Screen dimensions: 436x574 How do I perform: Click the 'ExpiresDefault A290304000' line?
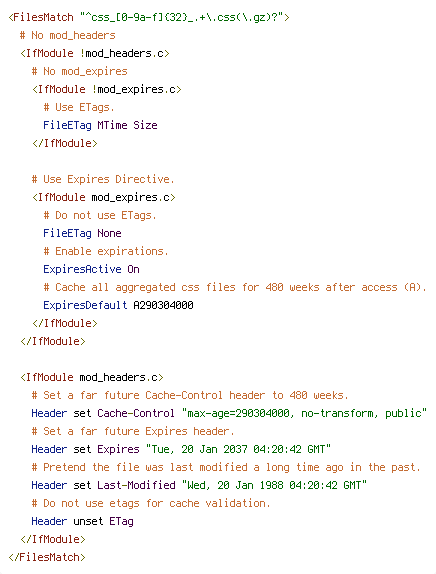click(x=118, y=305)
